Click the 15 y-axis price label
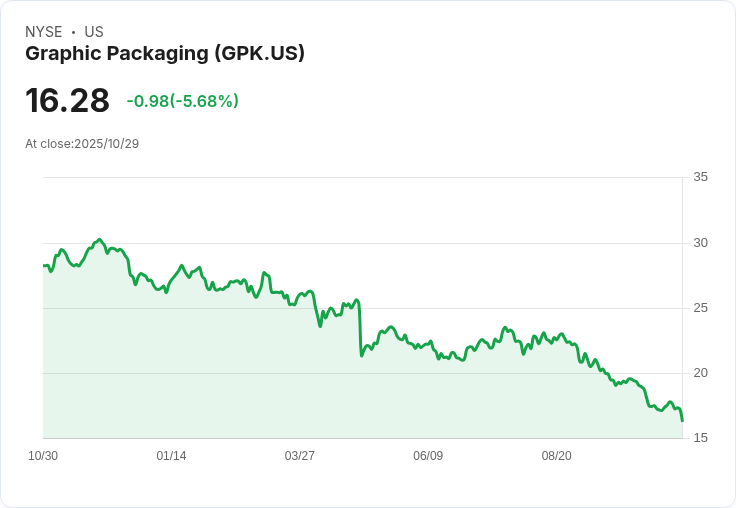 700,438
